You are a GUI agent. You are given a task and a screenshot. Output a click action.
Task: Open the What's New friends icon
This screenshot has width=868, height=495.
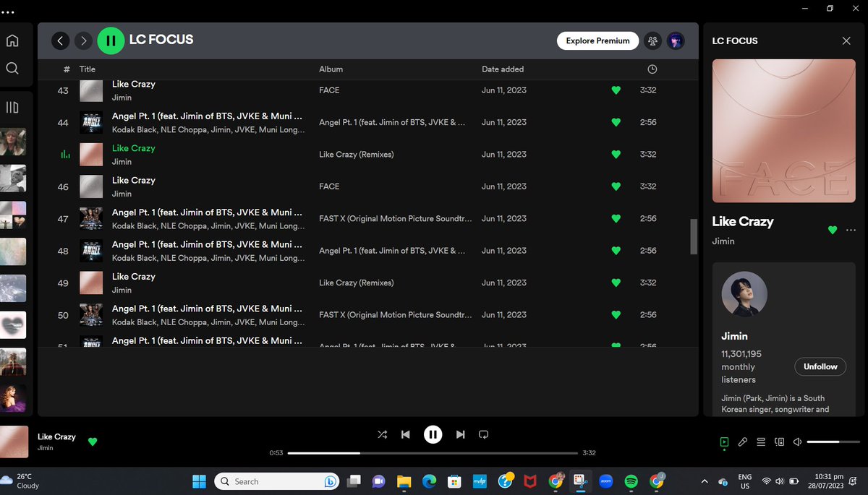tap(653, 41)
